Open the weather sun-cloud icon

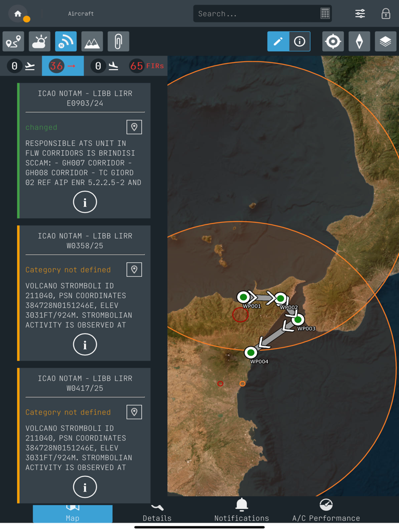39,42
